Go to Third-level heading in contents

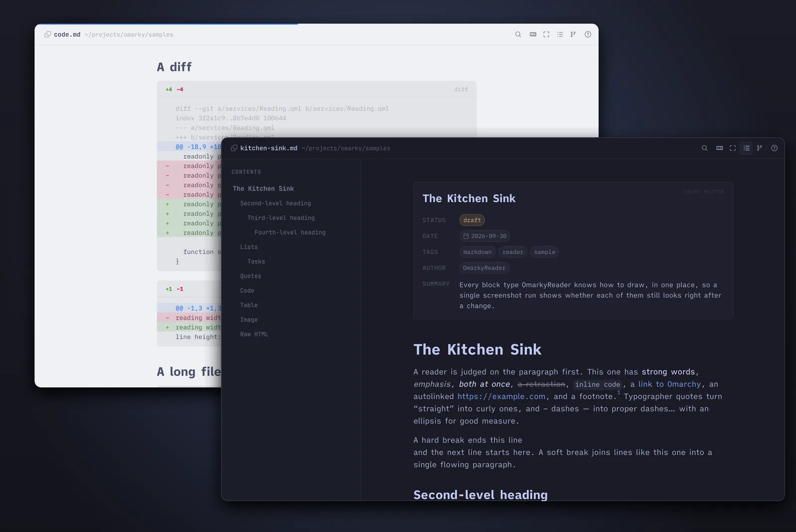pos(281,218)
